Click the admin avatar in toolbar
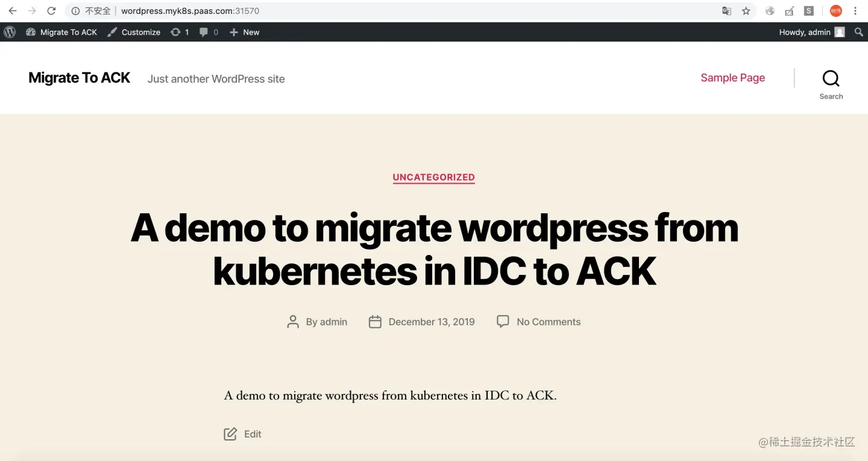This screenshot has height=461, width=868. (x=840, y=32)
